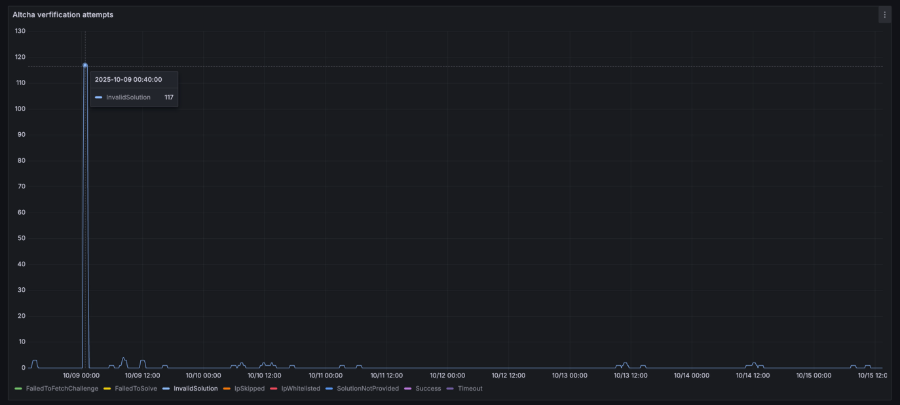The height and width of the screenshot is (405, 900).
Task: Click the green FailedToFetchChallenge color marker
Action: (x=18, y=388)
